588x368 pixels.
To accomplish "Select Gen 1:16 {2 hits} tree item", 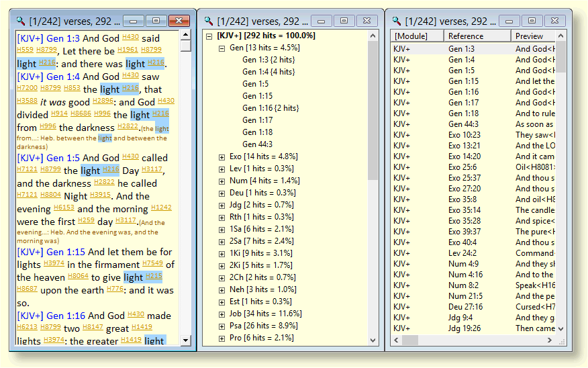I will 271,108.
